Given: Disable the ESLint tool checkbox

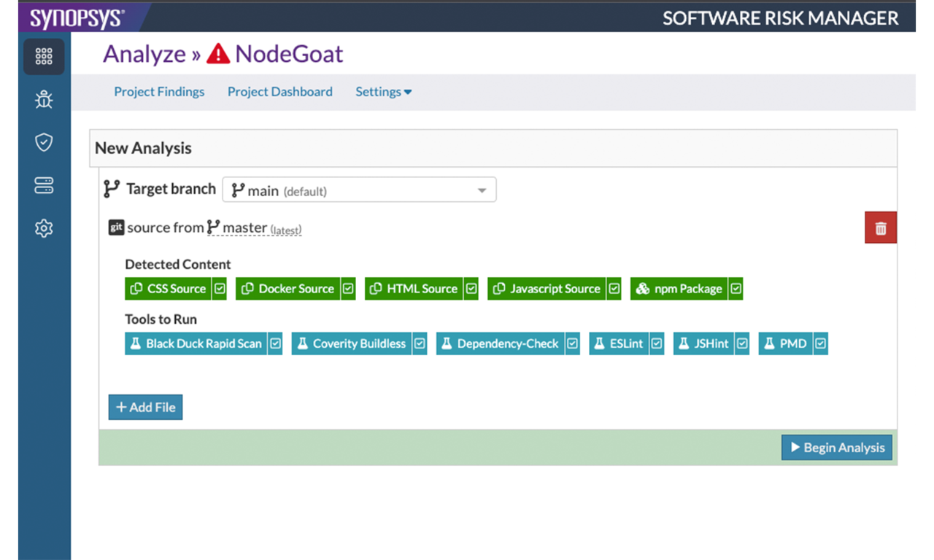Looking at the screenshot, I should pyautogui.click(x=657, y=343).
